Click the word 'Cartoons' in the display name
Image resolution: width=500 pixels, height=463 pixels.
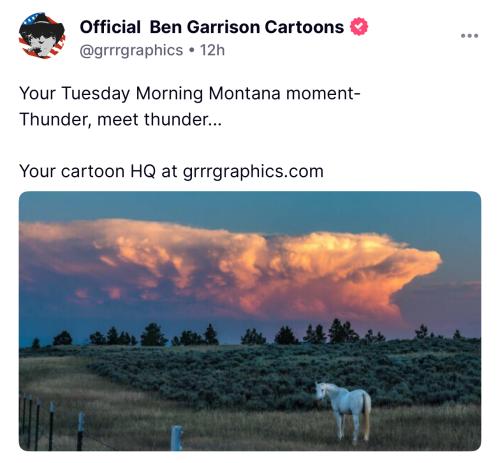pyautogui.click(x=304, y=27)
